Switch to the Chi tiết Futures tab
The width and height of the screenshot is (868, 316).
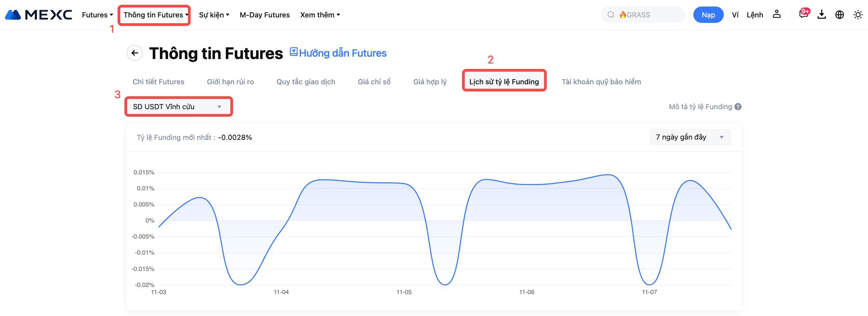click(158, 82)
